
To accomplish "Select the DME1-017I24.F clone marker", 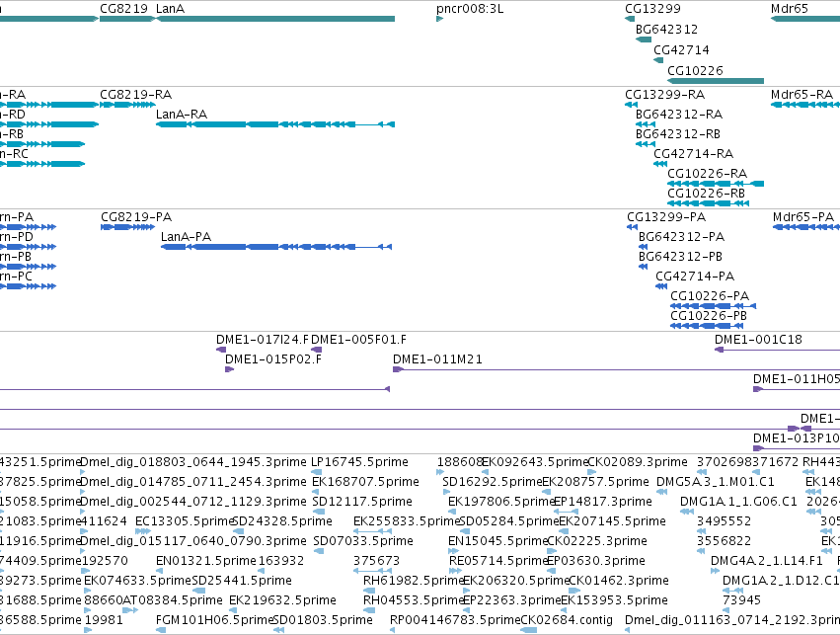I will (221, 350).
